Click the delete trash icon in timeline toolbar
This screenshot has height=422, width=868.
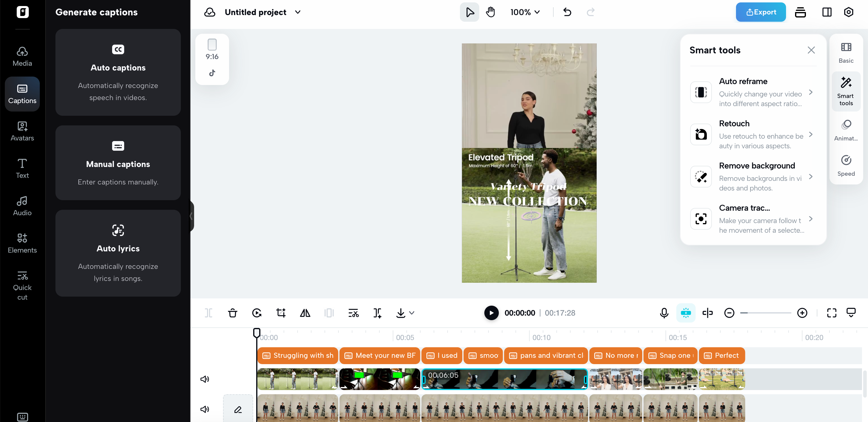point(232,313)
